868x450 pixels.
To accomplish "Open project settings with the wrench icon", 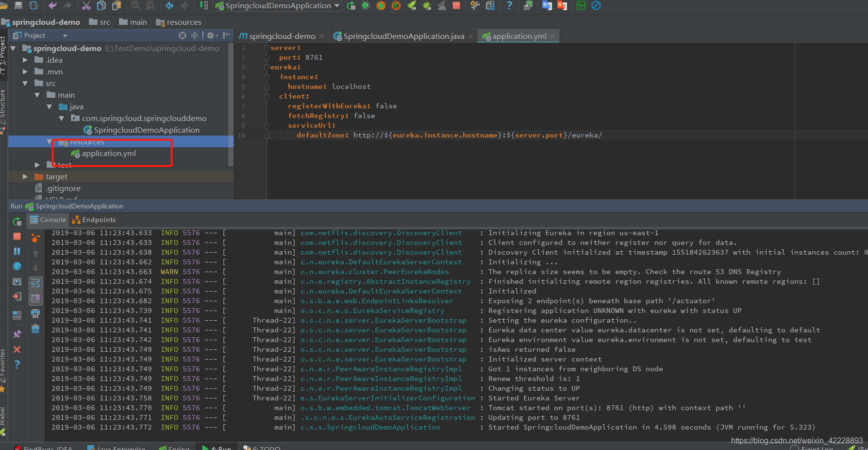I will [x=475, y=5].
